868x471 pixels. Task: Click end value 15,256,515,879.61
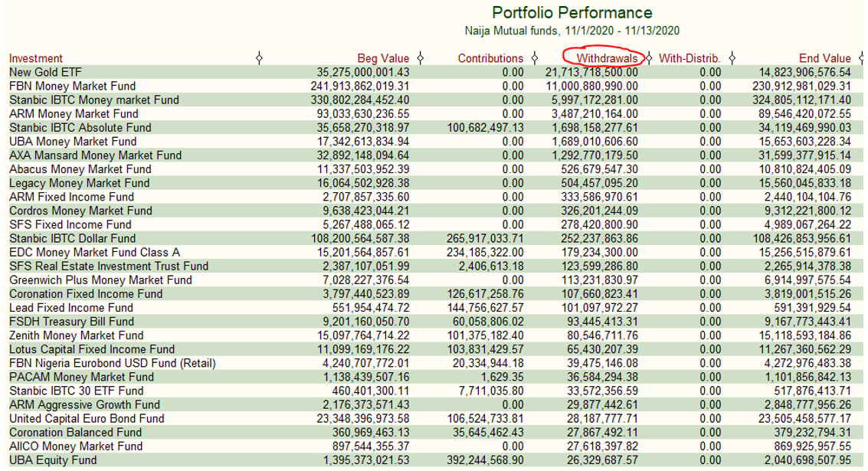pyautogui.click(x=805, y=252)
